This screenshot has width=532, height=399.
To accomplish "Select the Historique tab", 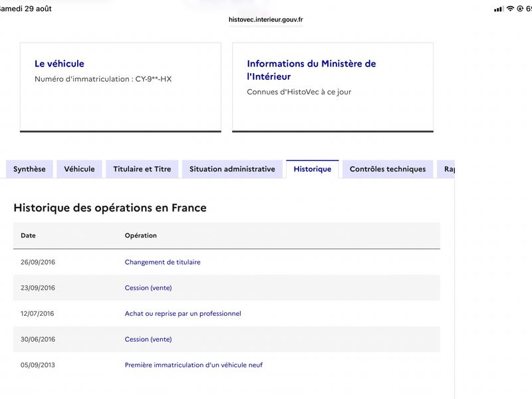I will click(313, 169).
